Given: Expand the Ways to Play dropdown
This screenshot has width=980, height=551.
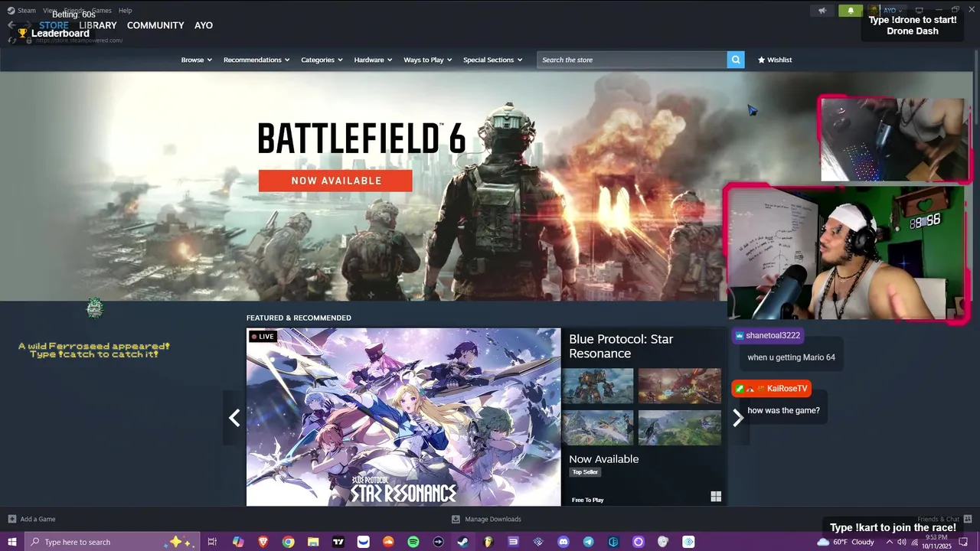Looking at the screenshot, I should coord(427,60).
